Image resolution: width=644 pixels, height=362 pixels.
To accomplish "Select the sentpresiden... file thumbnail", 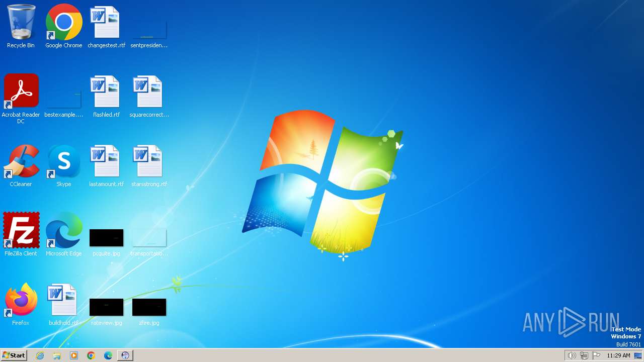I will 149,30.
